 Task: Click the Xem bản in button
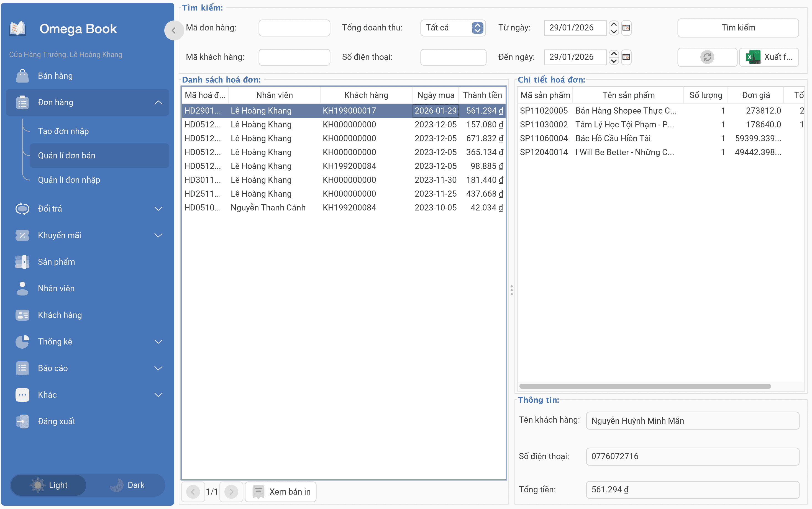click(281, 492)
